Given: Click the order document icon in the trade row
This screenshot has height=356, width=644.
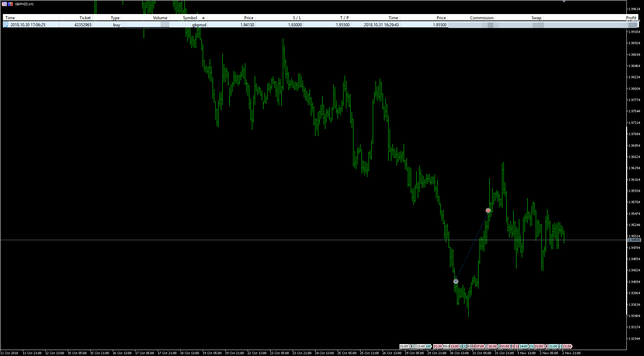Looking at the screenshot, I should [x=6, y=25].
